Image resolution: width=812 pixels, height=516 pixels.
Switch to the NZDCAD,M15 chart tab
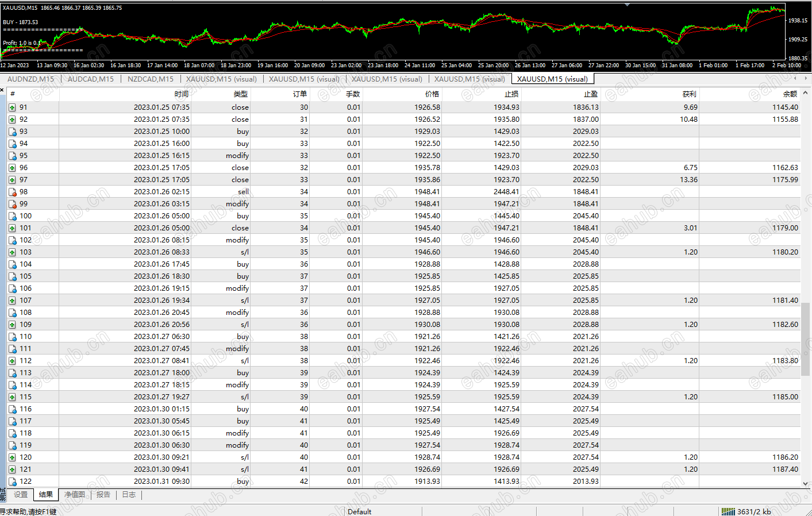pyautogui.click(x=151, y=79)
